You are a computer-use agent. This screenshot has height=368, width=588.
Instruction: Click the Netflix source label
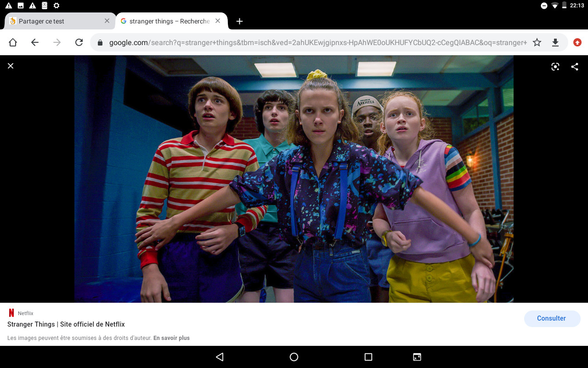pos(26,313)
